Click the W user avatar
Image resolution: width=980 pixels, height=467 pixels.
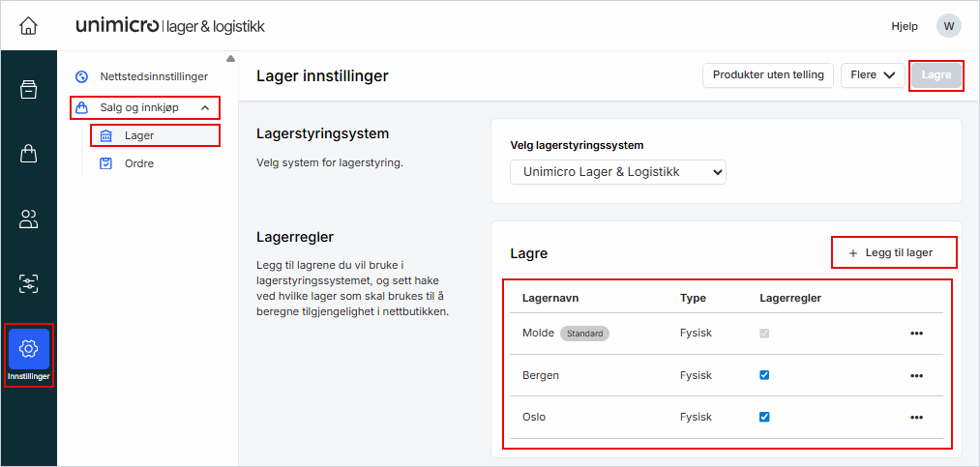tap(948, 26)
